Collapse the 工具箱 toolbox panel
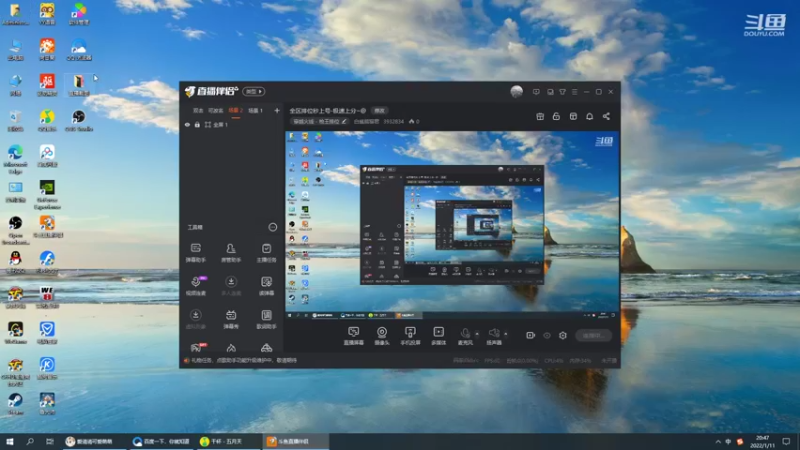Screen dimensions: 800x450 (x=273, y=227)
